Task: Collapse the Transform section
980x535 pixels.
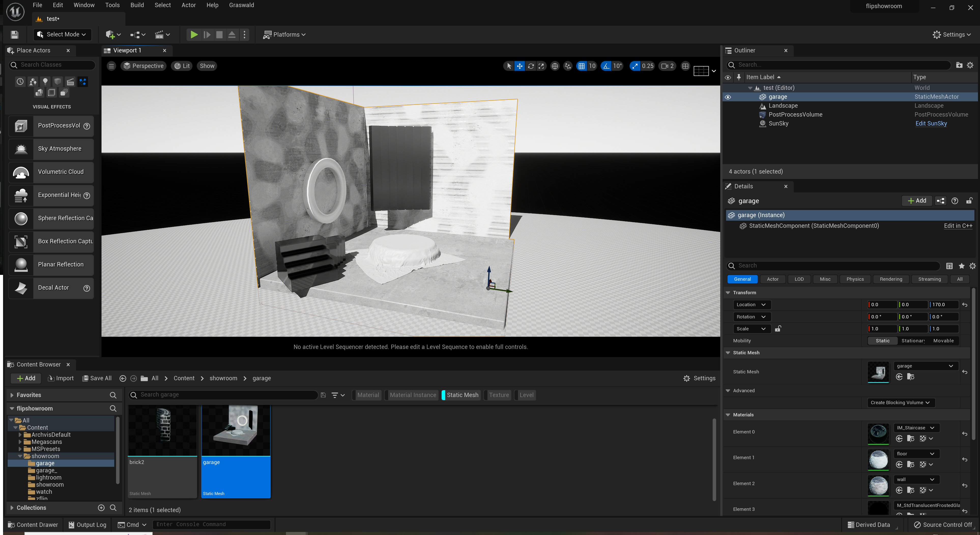Action: point(728,293)
